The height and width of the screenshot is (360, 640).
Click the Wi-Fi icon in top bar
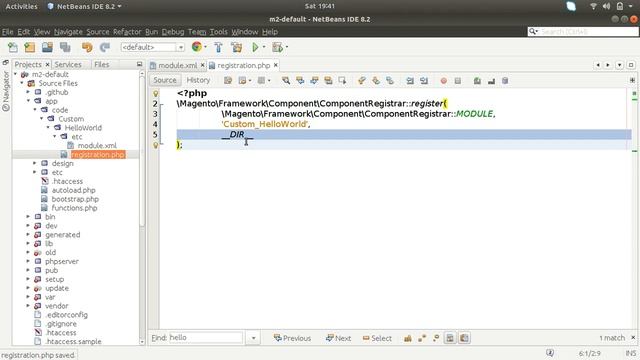click(x=593, y=6)
